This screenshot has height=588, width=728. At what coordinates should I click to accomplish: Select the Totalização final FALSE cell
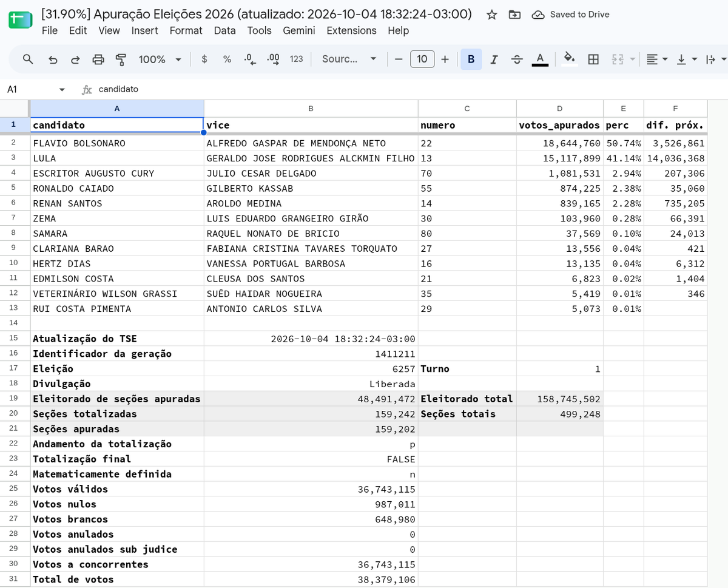(311, 459)
